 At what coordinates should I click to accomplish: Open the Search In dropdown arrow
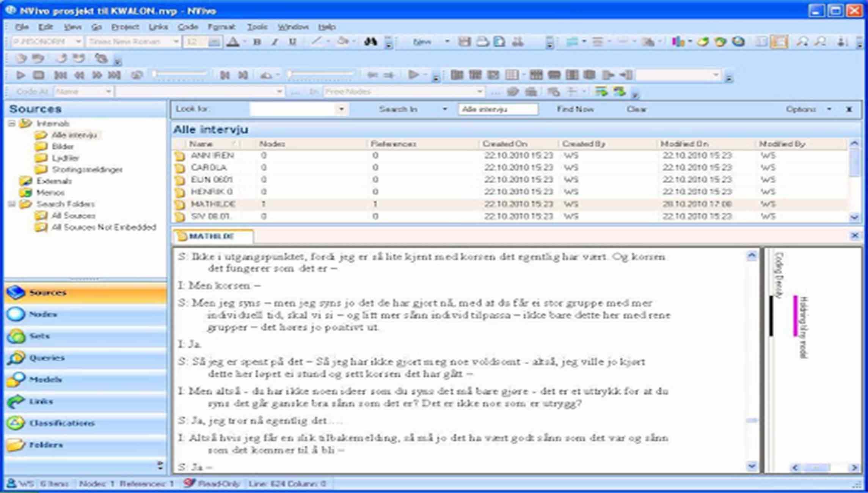tap(444, 109)
